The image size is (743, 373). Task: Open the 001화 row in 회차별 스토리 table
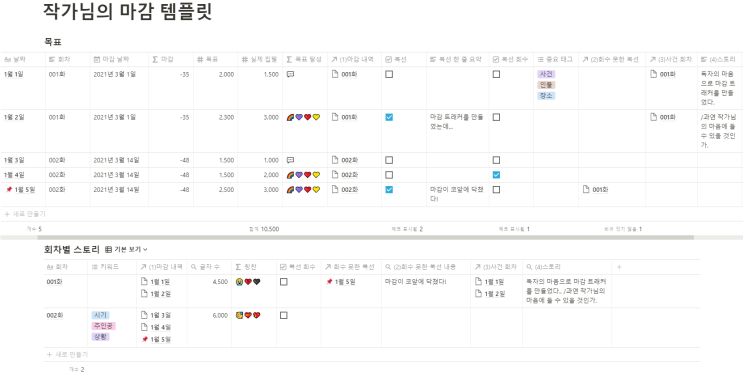pyautogui.click(x=55, y=282)
